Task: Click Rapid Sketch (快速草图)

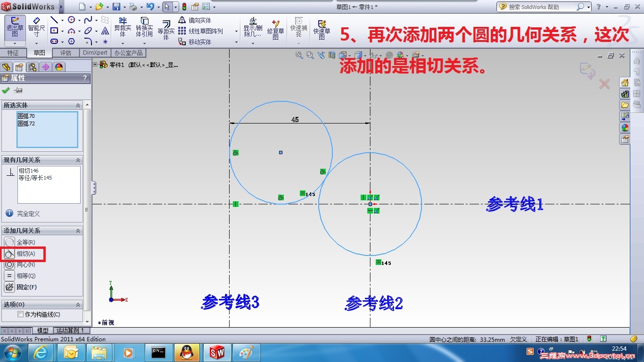Action: 322,29
